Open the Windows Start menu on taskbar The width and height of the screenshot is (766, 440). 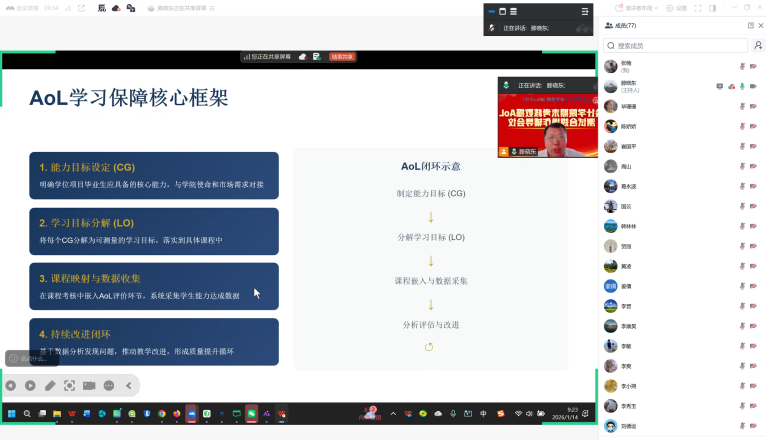tap(12, 413)
